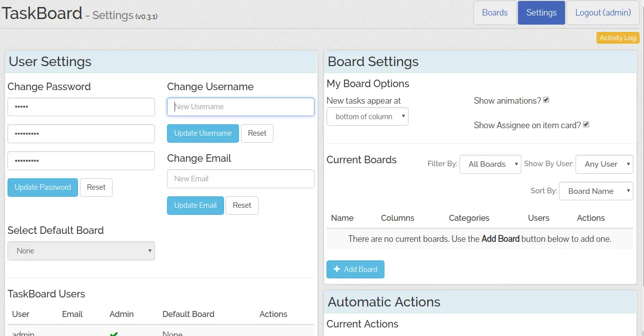The width and height of the screenshot is (644, 336).
Task: Click the My Board Options heading
Action: tap(367, 84)
